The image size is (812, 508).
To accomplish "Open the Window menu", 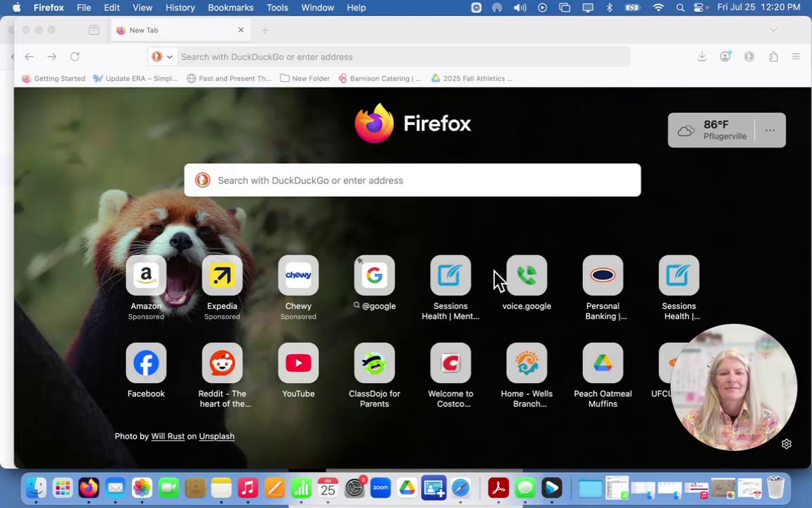I will click(x=317, y=8).
